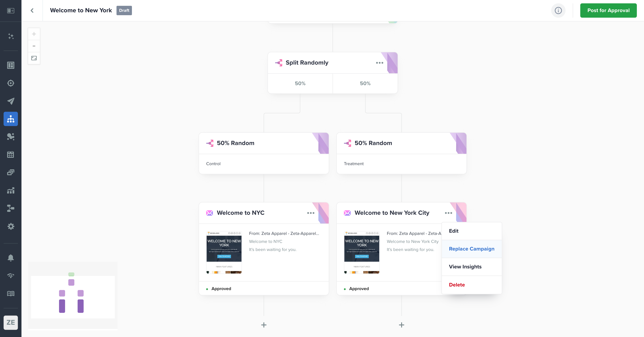Toggle the sidebar collapse icon at top
644x337 pixels.
[x=11, y=11]
